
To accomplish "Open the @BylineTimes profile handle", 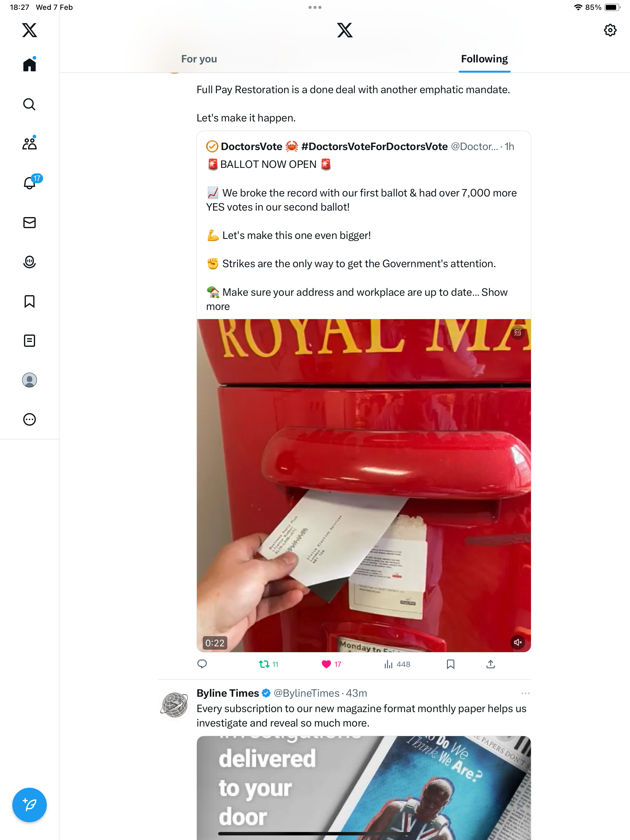I will (x=306, y=693).
